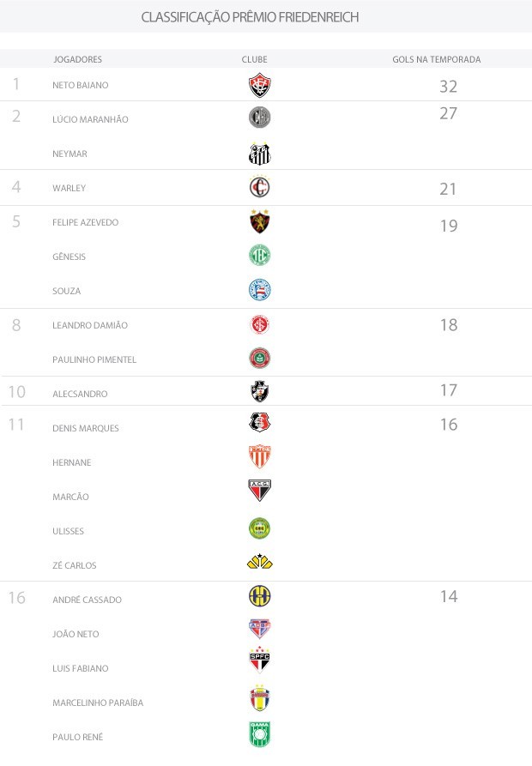Select the blue club crest beside Souza

(x=259, y=290)
